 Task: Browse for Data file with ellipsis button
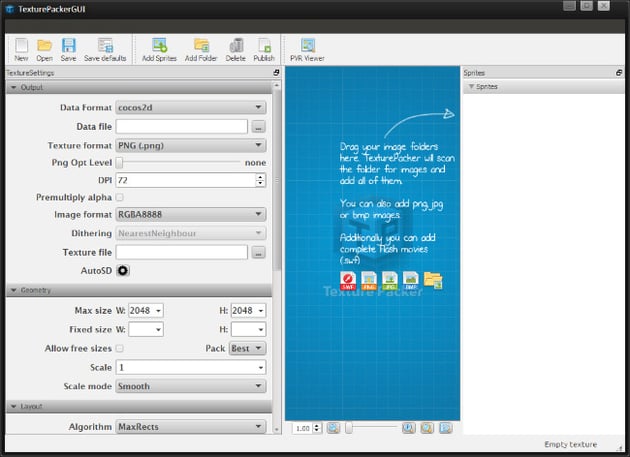[x=258, y=127]
